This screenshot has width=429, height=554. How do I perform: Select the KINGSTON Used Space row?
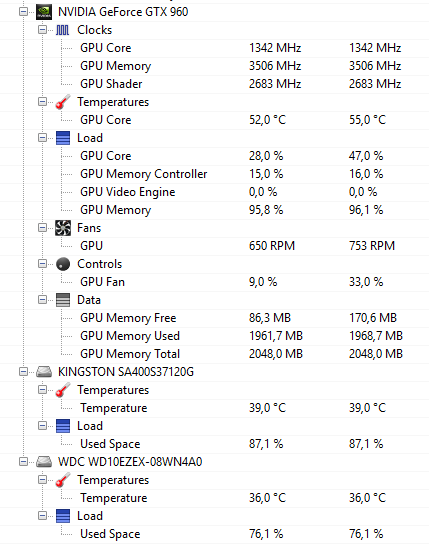[x=214, y=444]
